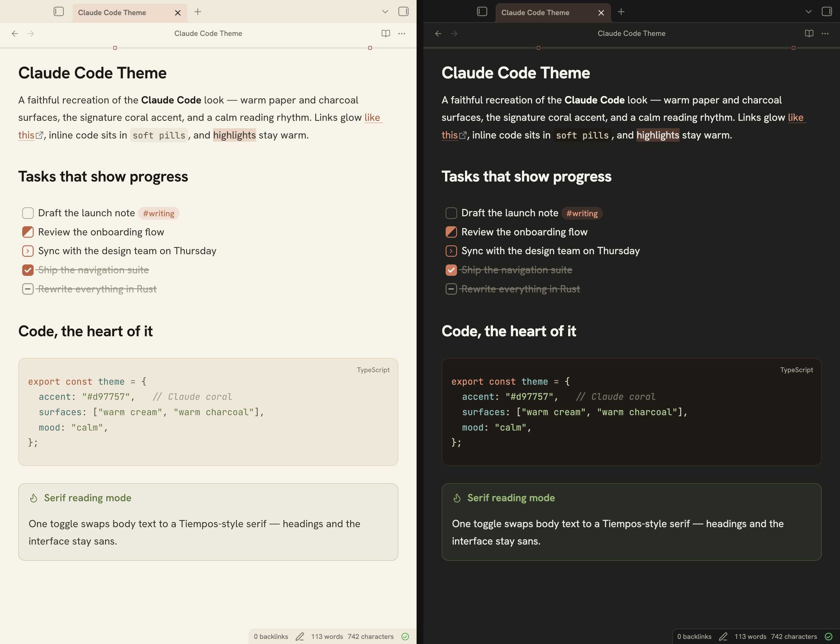
Task: Open new tab in dark window
Action: [x=621, y=12]
